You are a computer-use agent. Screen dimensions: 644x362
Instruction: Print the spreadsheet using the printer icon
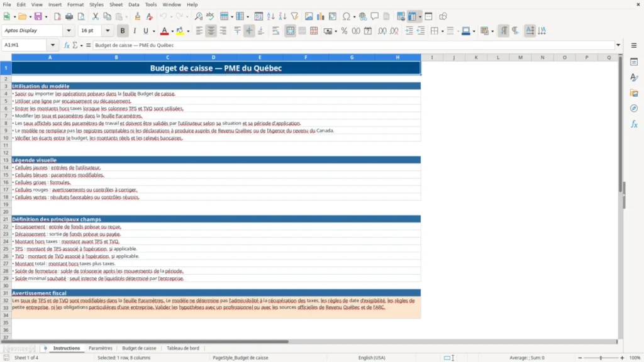click(69, 16)
